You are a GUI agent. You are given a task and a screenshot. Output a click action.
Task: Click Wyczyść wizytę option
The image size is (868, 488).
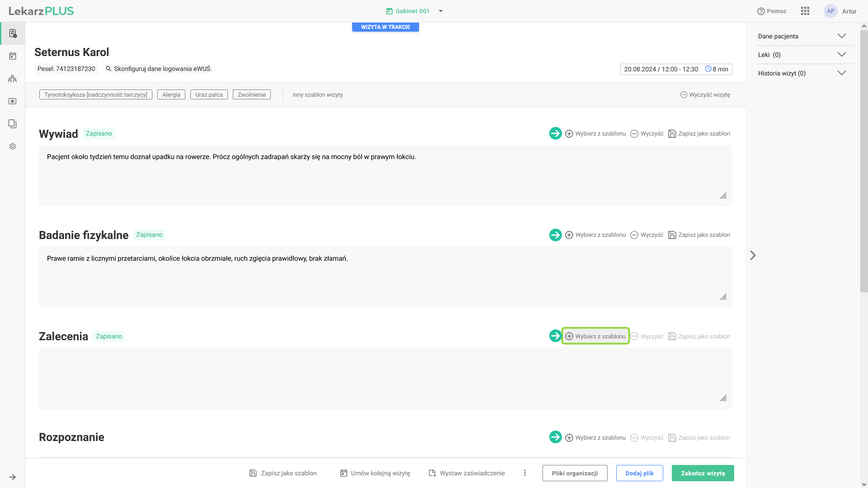pos(705,94)
